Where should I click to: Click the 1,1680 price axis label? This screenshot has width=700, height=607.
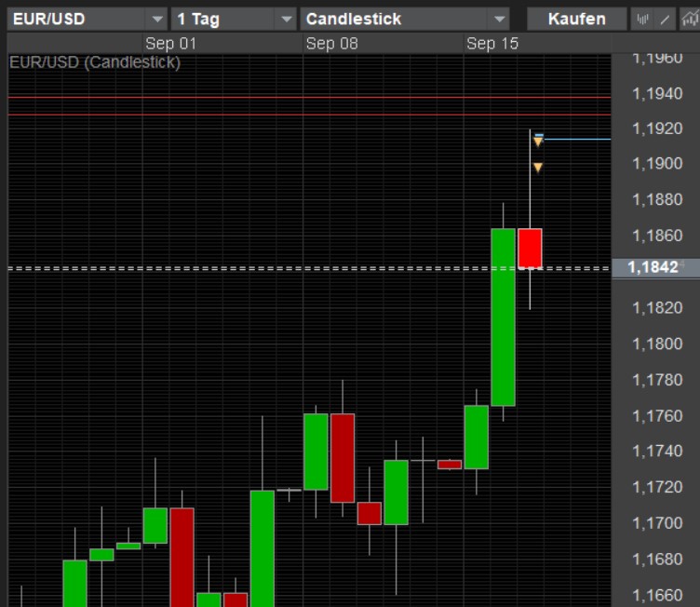pos(657,560)
